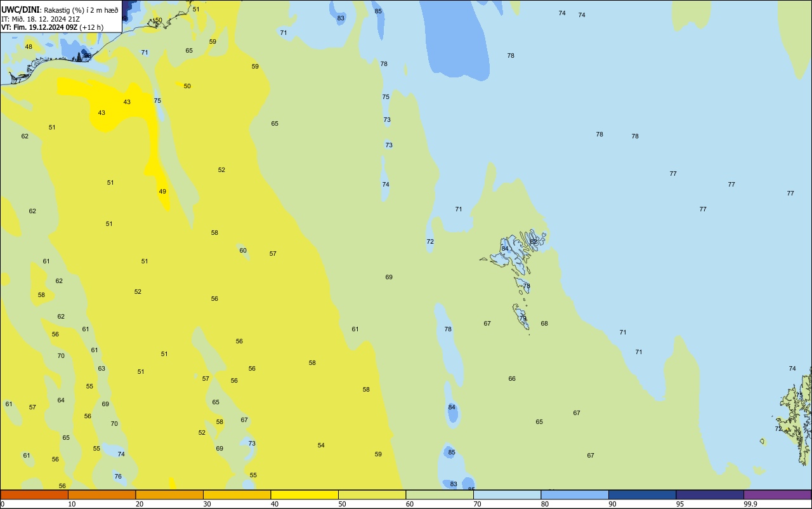
Task: Select the 95–99.9 navy legend swatch
Action: [710, 494]
